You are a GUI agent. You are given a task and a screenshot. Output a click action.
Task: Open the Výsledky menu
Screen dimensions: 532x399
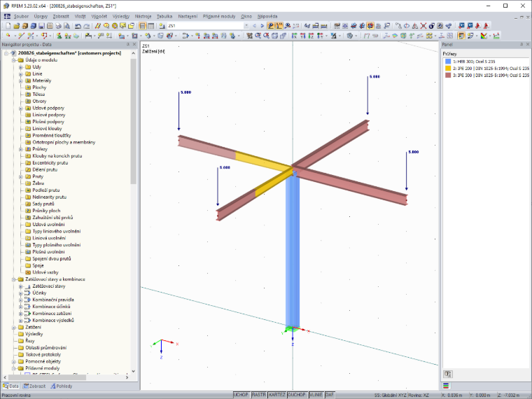(x=121, y=16)
